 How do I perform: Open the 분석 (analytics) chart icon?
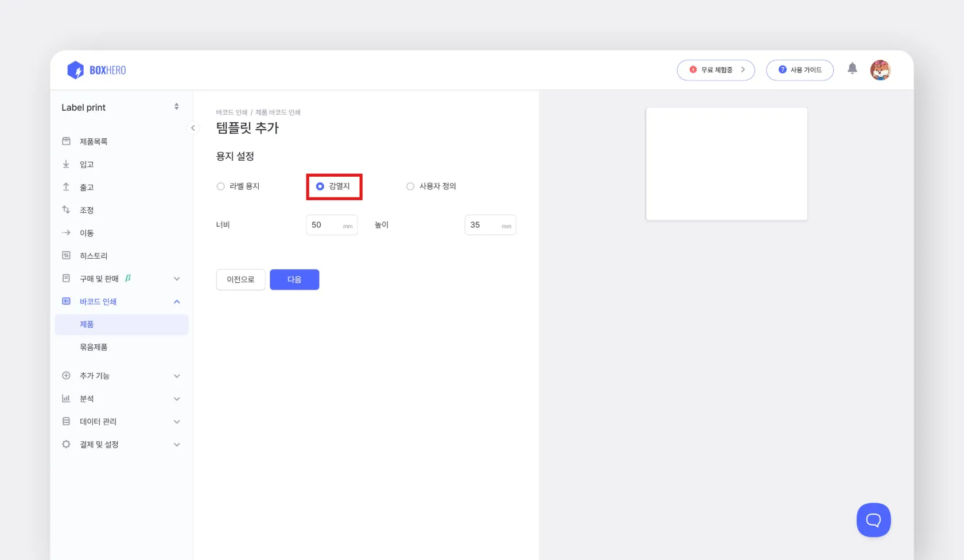66,398
